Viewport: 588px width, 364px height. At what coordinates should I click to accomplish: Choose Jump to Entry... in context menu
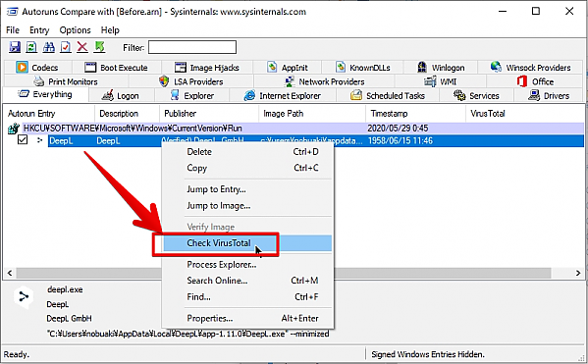tap(247, 189)
